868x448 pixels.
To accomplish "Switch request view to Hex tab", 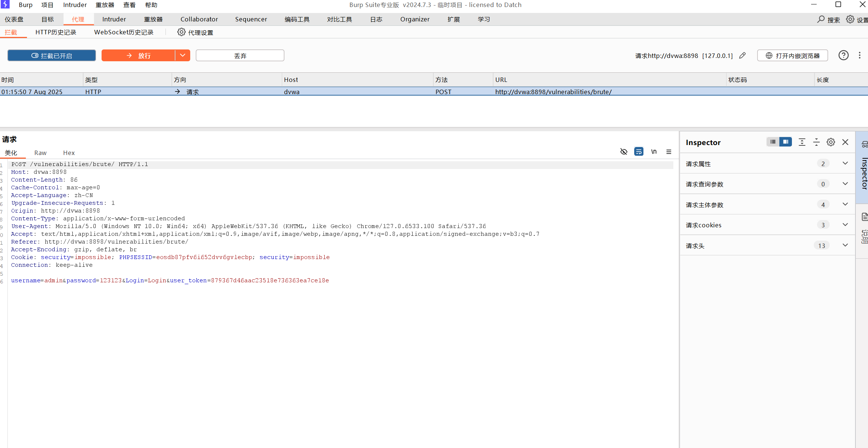I will [x=69, y=153].
